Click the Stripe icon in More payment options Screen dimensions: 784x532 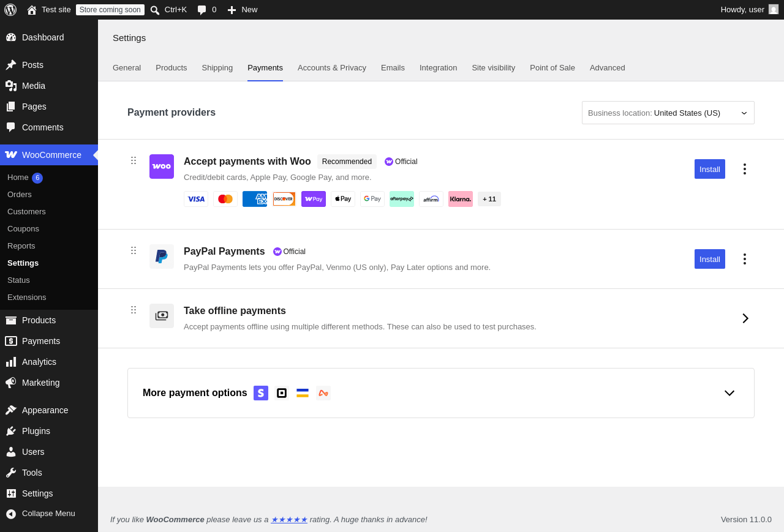(x=261, y=393)
